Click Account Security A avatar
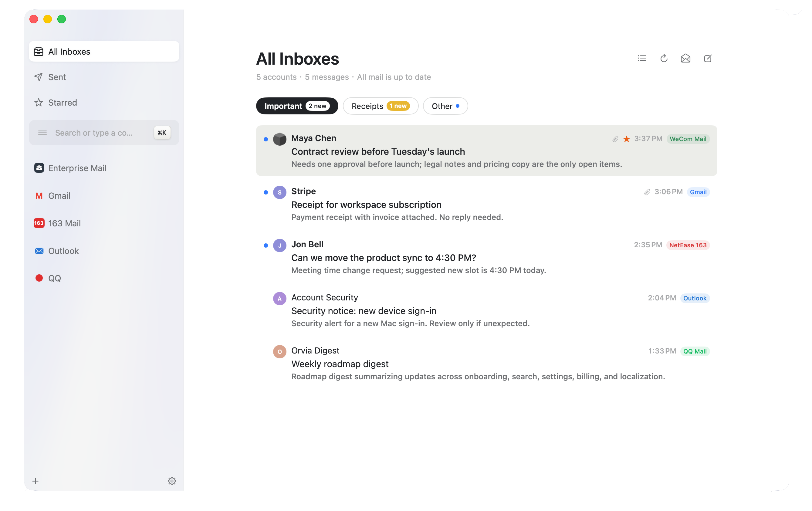 pos(279,299)
